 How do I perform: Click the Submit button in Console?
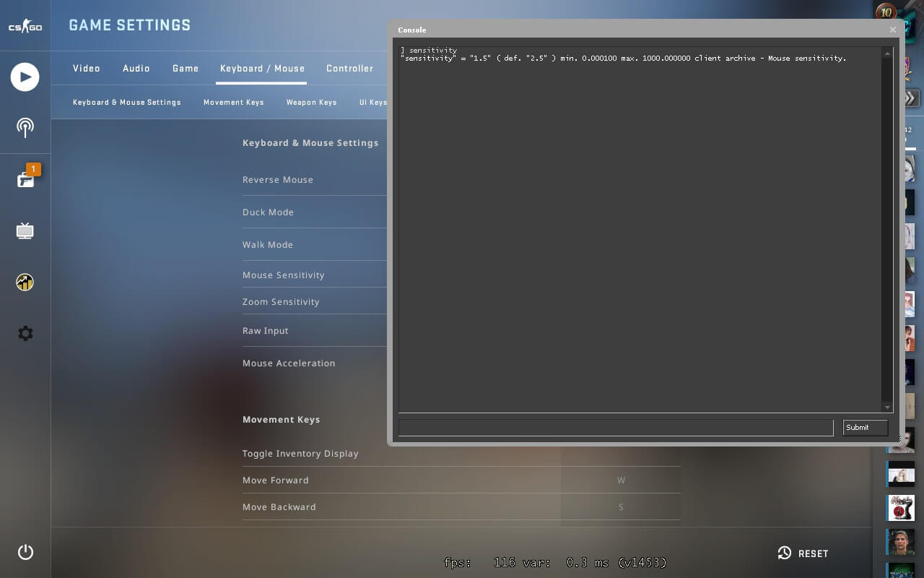pos(865,428)
